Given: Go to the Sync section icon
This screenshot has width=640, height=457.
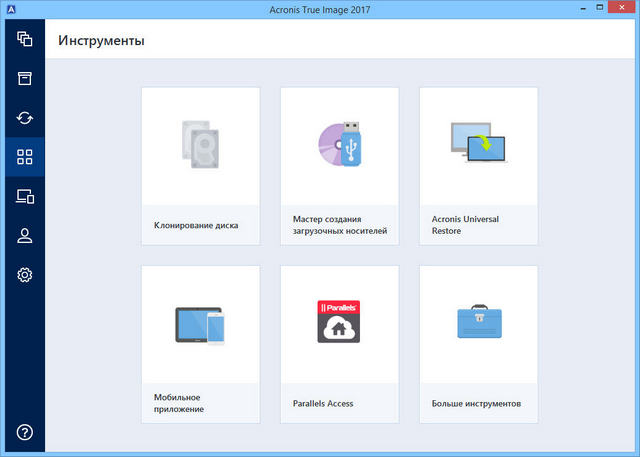Looking at the screenshot, I should click(25, 118).
